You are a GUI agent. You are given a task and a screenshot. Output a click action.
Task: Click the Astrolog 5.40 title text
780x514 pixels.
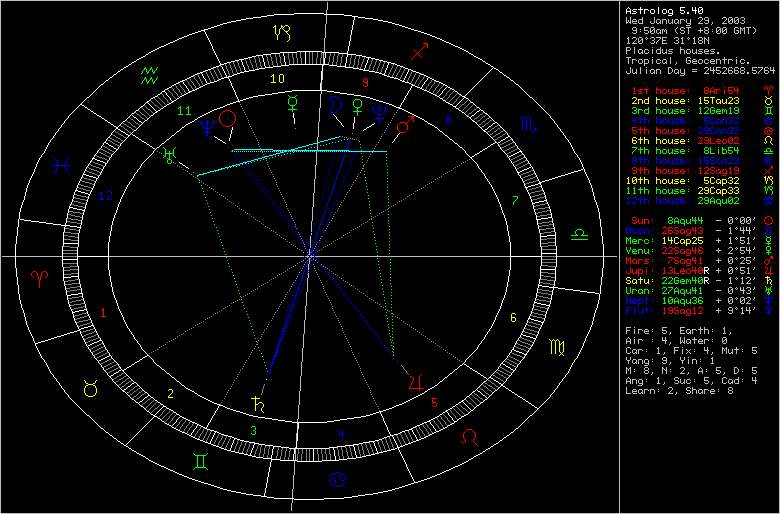(658, 10)
